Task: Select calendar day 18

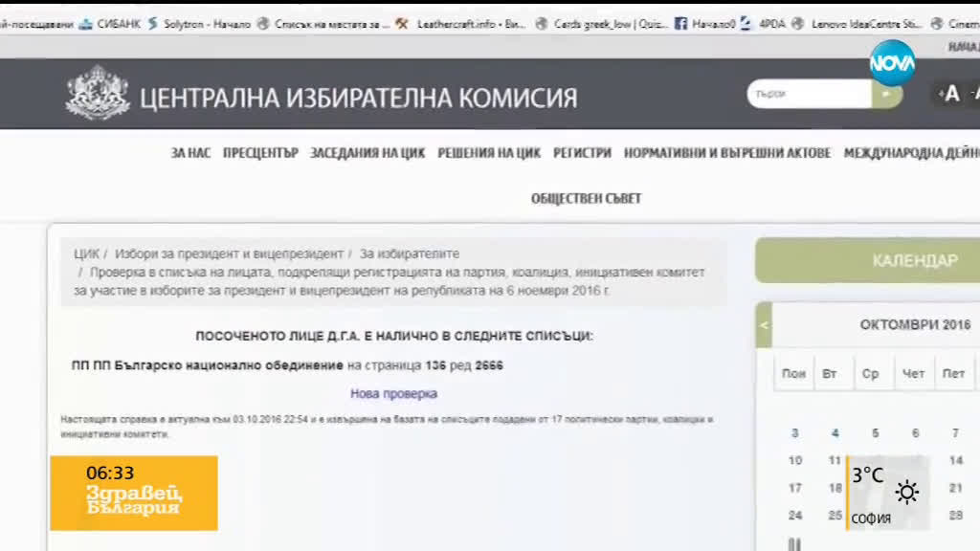Action: tap(835, 488)
